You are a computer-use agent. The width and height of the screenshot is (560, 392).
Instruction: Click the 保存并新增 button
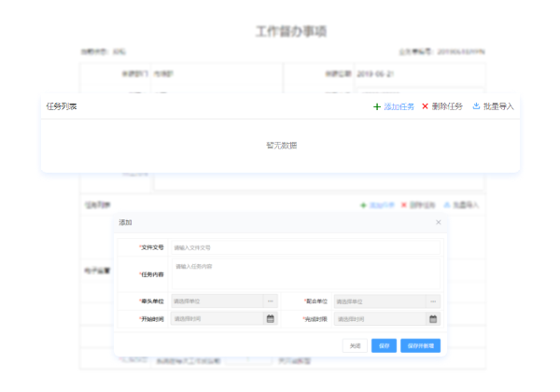pos(420,345)
